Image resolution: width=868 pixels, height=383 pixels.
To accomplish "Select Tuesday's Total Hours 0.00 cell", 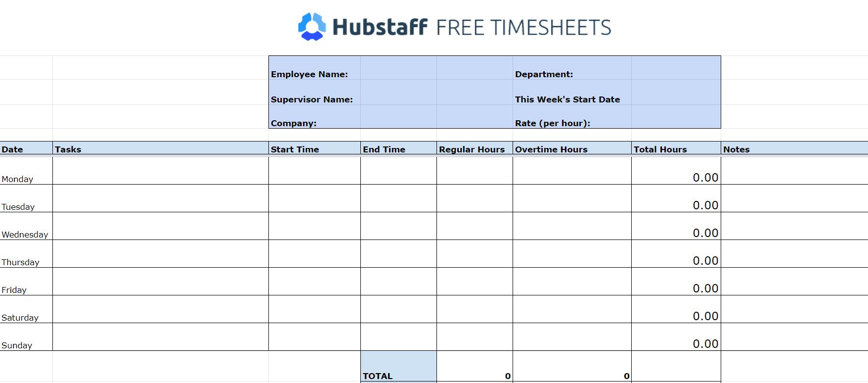I will [x=676, y=198].
